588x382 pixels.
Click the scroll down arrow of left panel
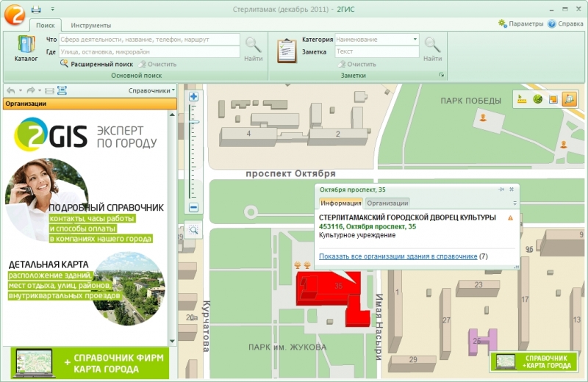[x=172, y=341]
